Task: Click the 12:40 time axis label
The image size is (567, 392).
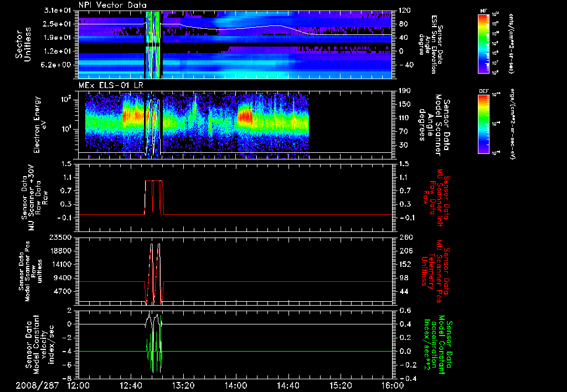Action: point(131,385)
